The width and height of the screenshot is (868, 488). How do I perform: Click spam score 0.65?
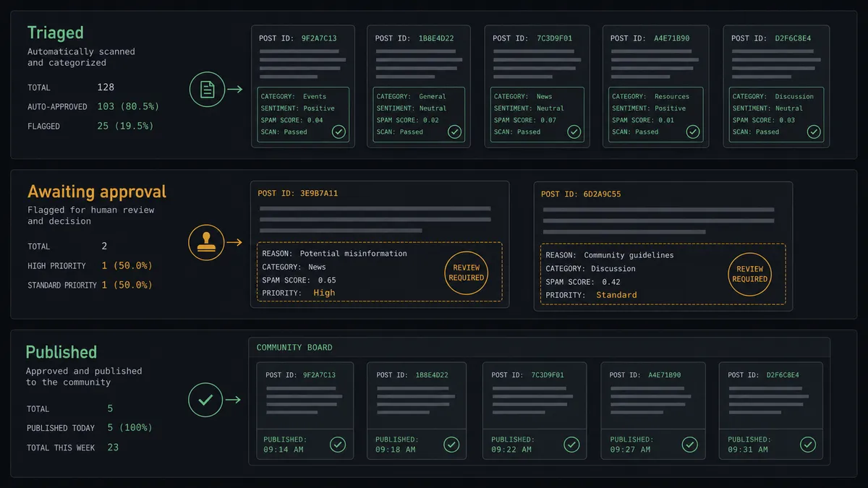[x=327, y=280]
